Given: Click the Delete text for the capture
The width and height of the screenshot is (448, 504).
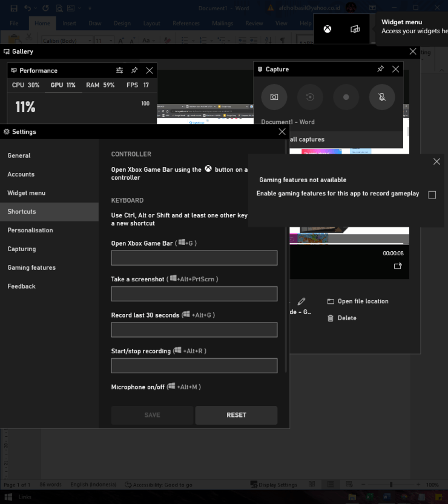Looking at the screenshot, I should 347,318.
